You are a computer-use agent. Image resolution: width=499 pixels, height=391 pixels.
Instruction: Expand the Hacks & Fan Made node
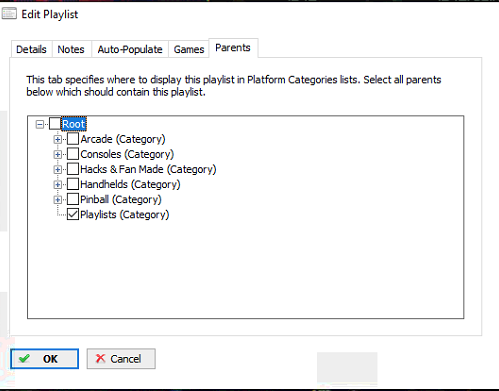58,169
